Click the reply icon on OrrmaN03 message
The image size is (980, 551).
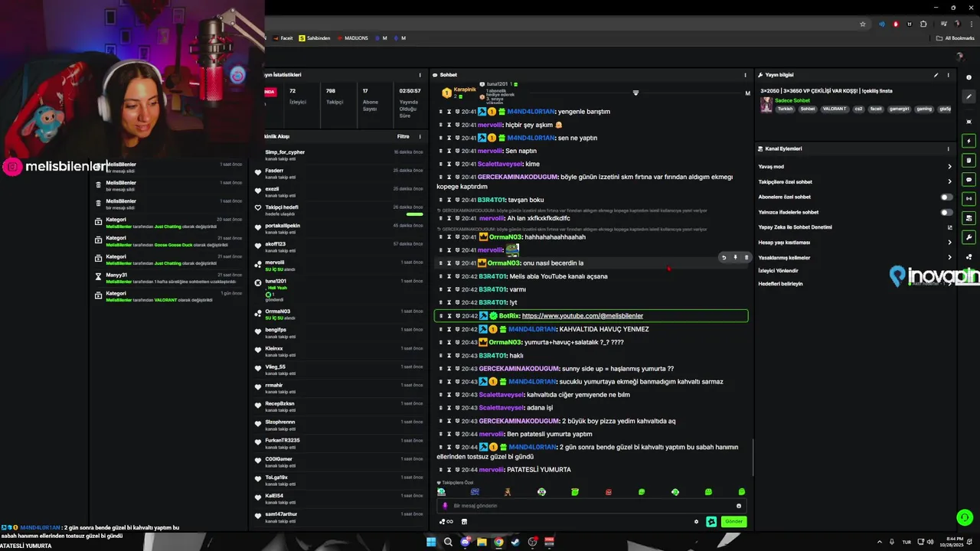coord(724,257)
